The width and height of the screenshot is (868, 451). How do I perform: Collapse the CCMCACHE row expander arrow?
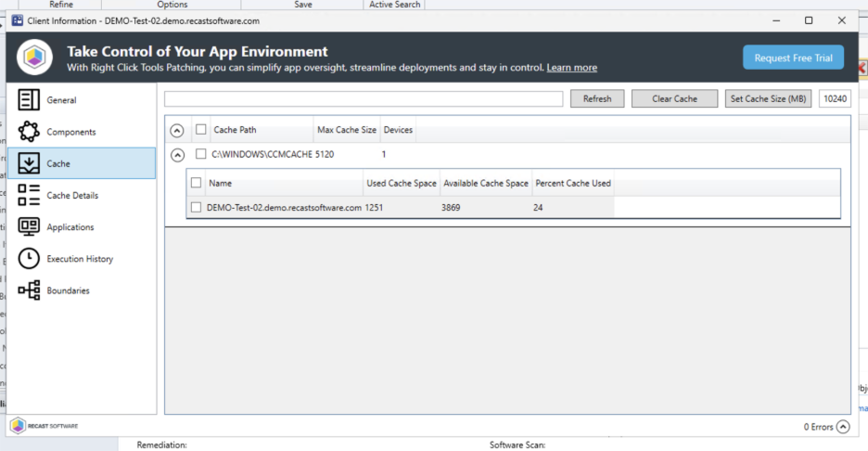(x=178, y=155)
